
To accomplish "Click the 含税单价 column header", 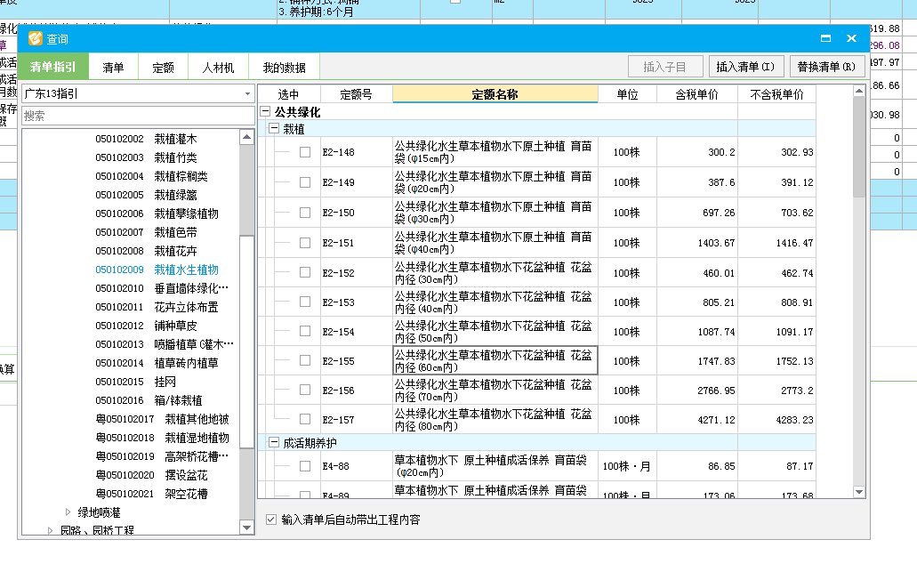I will click(696, 94).
